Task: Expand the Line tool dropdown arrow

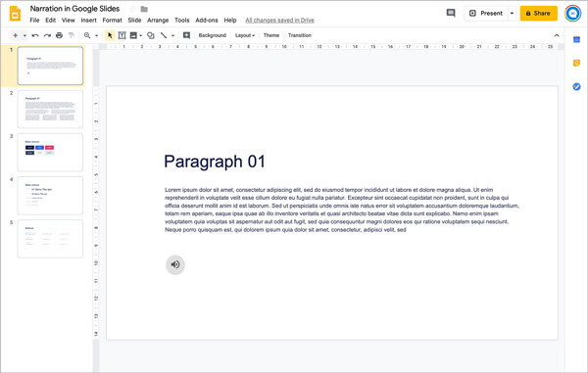Action: (x=172, y=35)
